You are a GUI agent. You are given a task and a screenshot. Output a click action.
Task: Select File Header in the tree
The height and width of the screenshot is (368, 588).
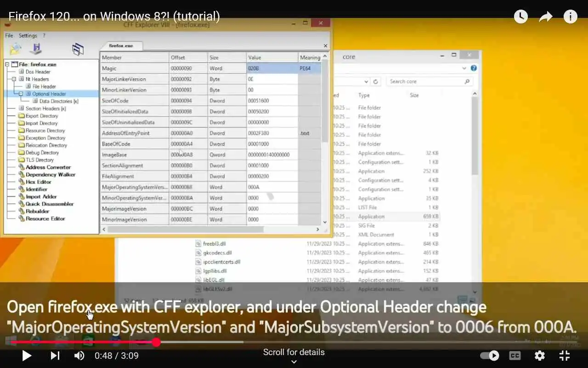44,86
